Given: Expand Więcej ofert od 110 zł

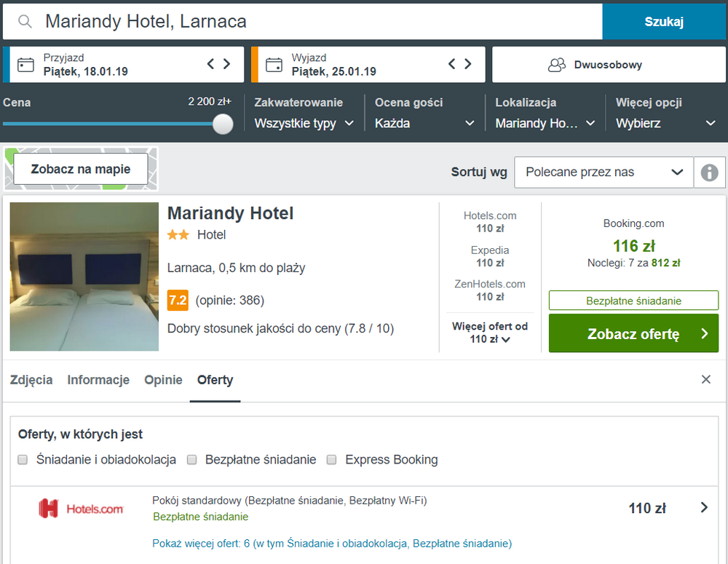Looking at the screenshot, I should [490, 333].
